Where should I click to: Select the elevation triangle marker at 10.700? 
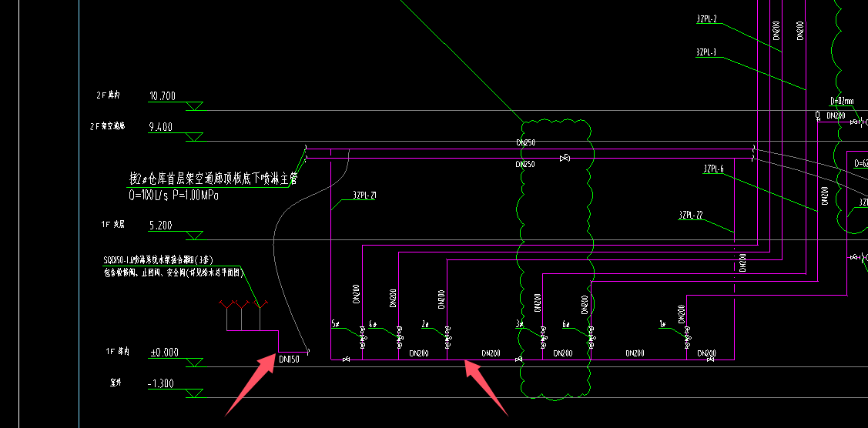pos(194,106)
